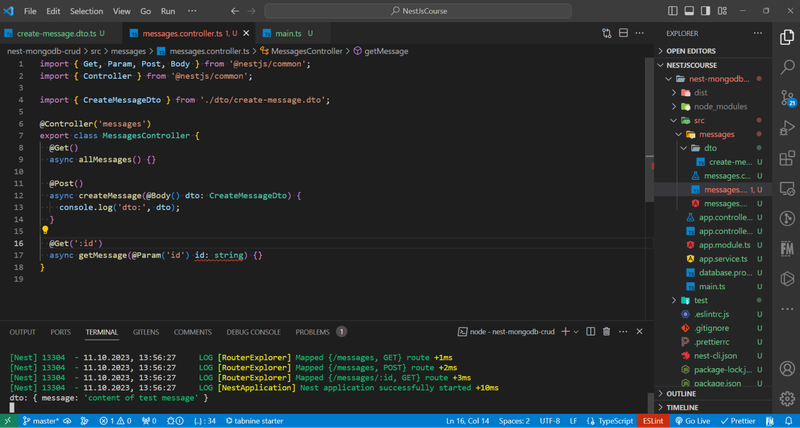The height and width of the screenshot is (428, 800).
Task: Switch to the Output panel tab
Action: pyautogui.click(x=22, y=332)
